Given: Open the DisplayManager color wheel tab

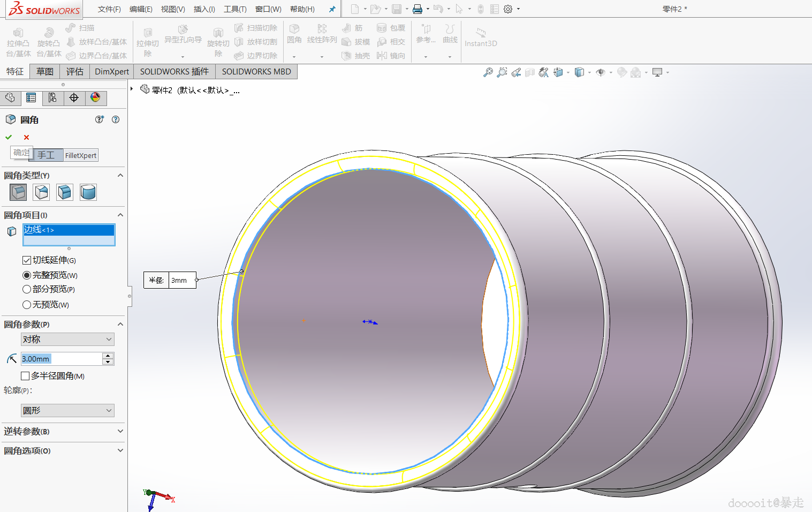Looking at the screenshot, I should (x=95, y=97).
